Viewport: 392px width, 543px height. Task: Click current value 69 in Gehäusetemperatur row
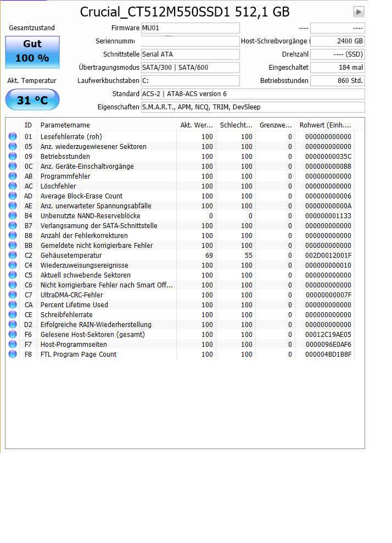[209, 255]
